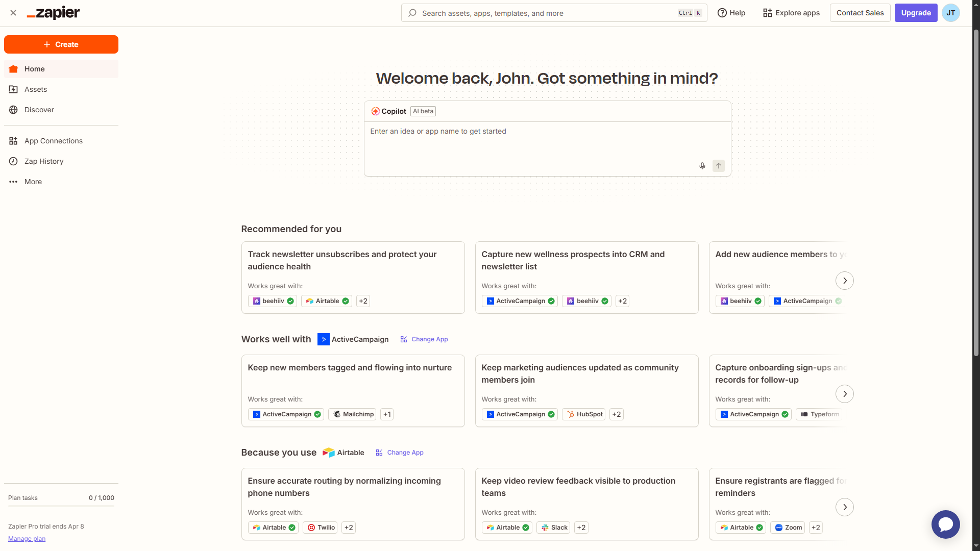Open Help from the top bar
The height and width of the screenshot is (551, 980).
point(731,13)
